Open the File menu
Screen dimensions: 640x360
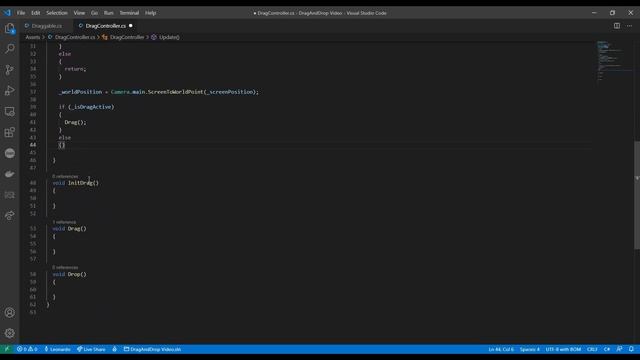pyautogui.click(x=21, y=13)
